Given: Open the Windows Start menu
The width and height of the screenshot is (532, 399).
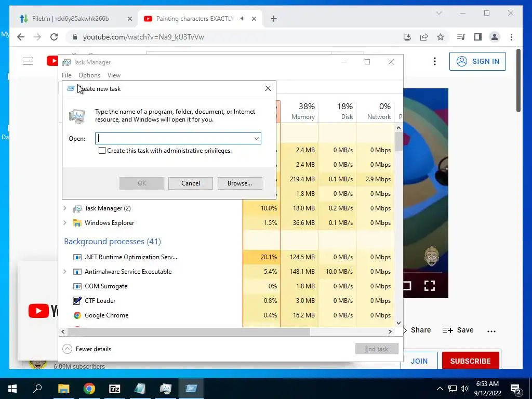Looking at the screenshot, I should pyautogui.click(x=12, y=389).
